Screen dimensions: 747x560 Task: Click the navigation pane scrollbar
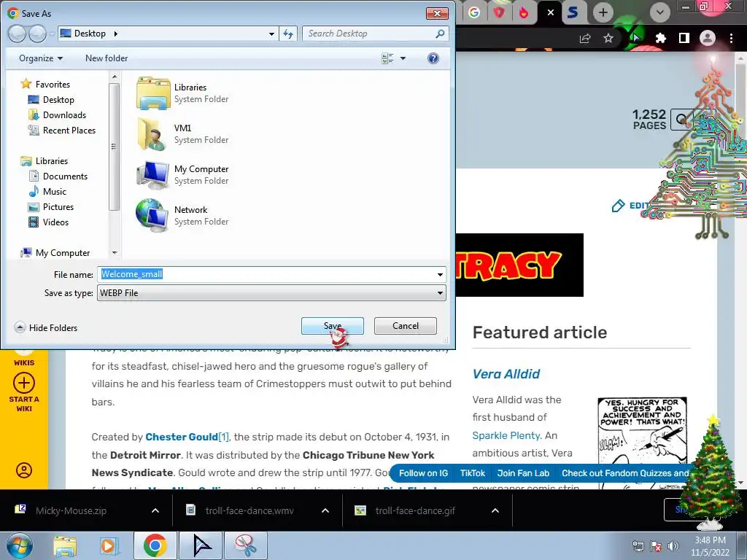pyautogui.click(x=114, y=146)
